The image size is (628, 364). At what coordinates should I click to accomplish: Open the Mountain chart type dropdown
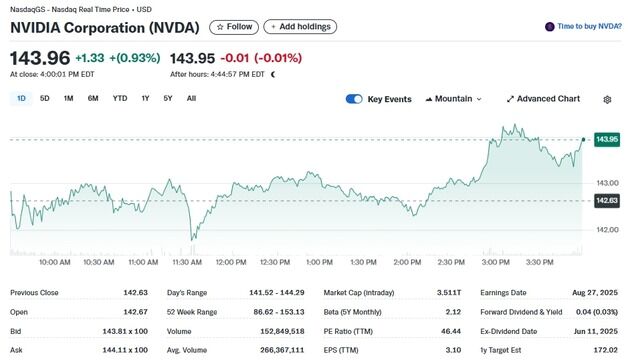coord(453,99)
